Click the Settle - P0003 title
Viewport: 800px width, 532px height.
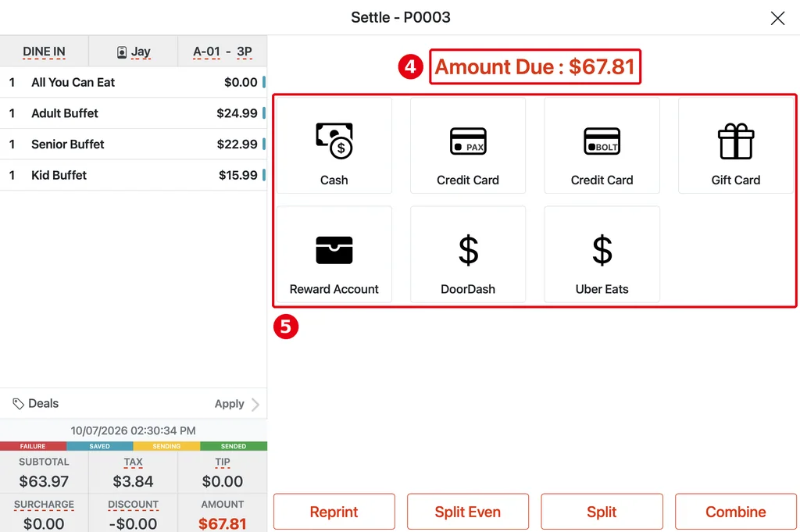click(401, 17)
